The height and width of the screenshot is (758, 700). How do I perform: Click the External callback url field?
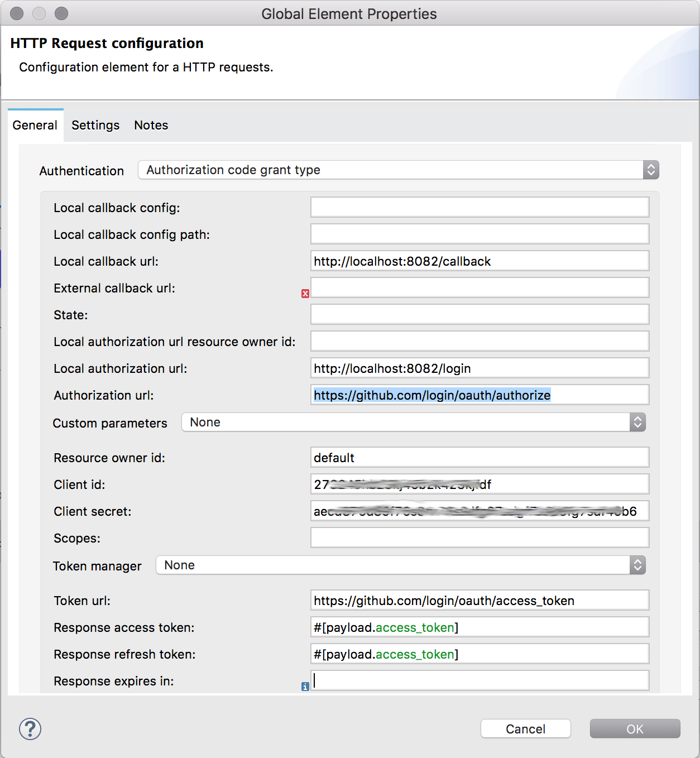[480, 287]
